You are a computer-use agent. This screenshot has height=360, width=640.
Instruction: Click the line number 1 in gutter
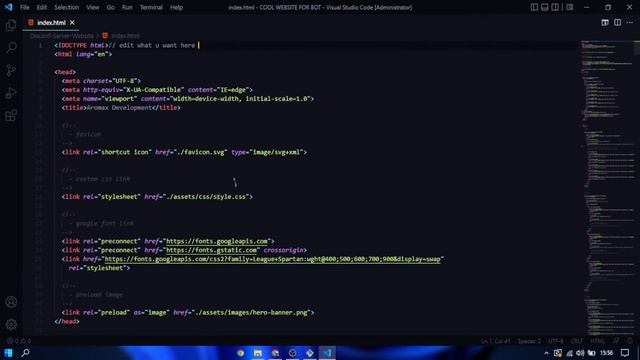tap(40, 45)
